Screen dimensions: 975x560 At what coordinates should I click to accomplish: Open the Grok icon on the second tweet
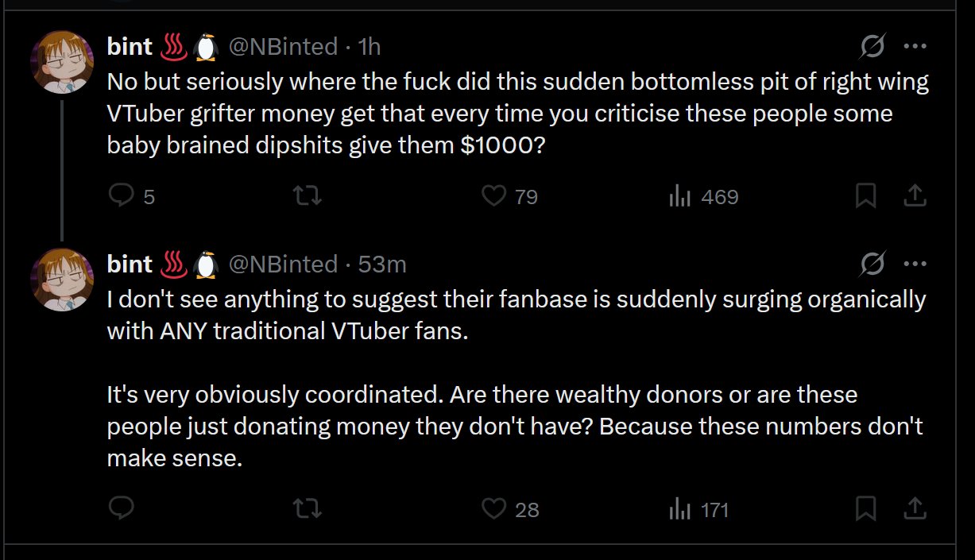873,265
